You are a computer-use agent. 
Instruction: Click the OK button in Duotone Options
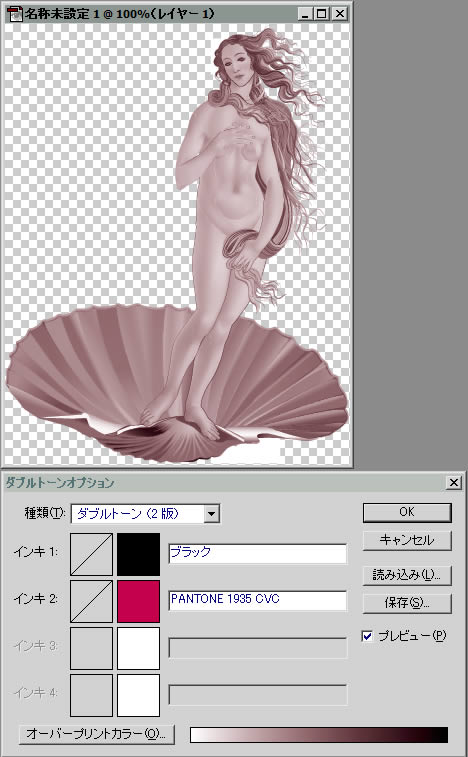tap(407, 512)
